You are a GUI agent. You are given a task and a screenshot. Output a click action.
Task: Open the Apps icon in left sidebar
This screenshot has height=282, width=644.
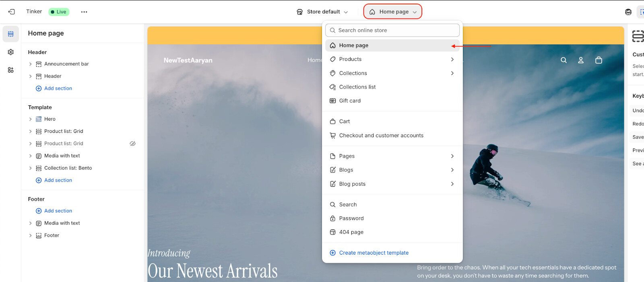pyautogui.click(x=11, y=70)
